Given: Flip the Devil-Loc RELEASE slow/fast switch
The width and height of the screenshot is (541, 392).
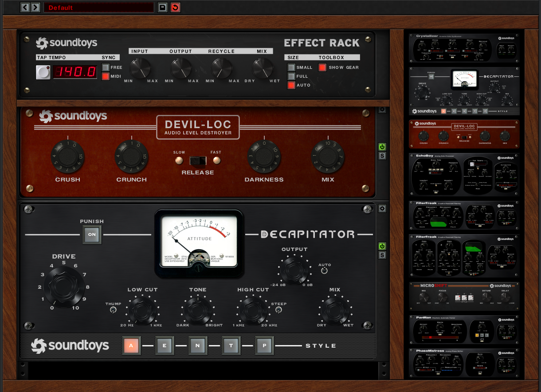Looking at the screenshot, I should click(x=198, y=161).
